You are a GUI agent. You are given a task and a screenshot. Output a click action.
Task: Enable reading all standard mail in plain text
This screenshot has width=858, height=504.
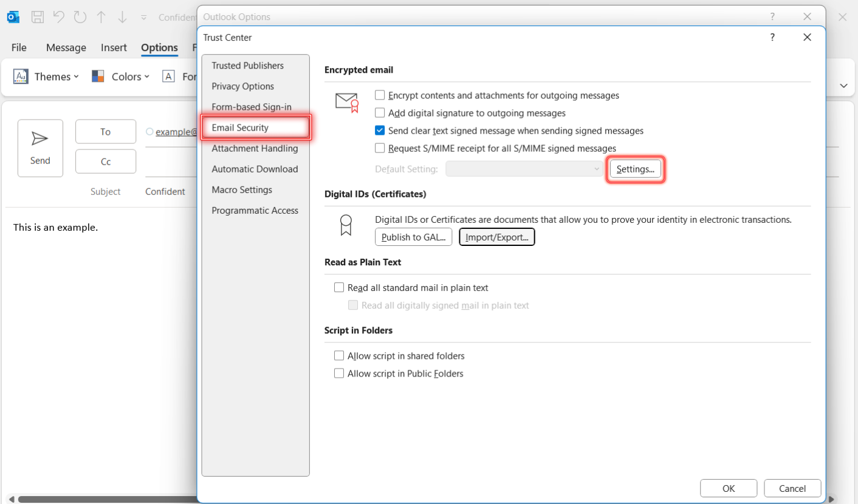339,287
